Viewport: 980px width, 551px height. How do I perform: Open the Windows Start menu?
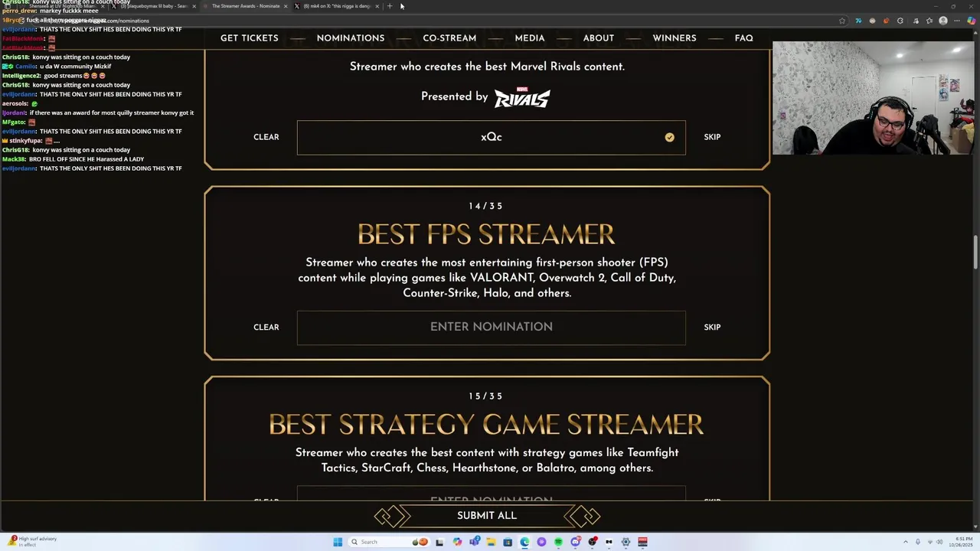[x=338, y=542]
